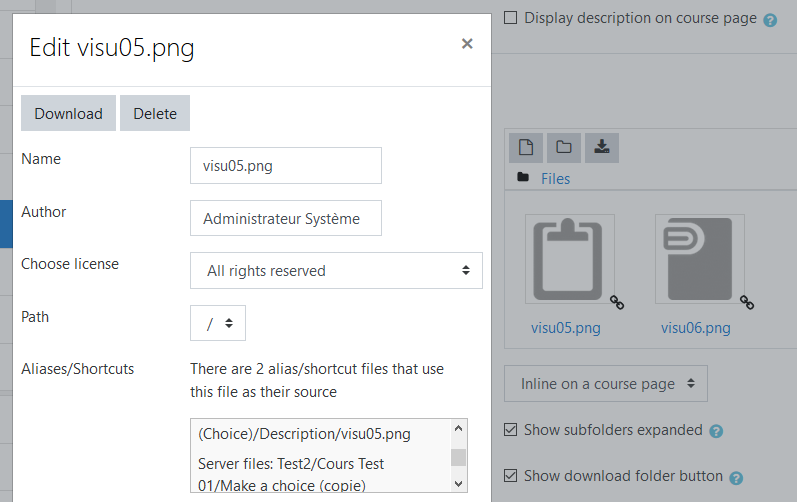Click help icon beside Display description
Viewport: 797px width, 502px height.
[x=770, y=20]
